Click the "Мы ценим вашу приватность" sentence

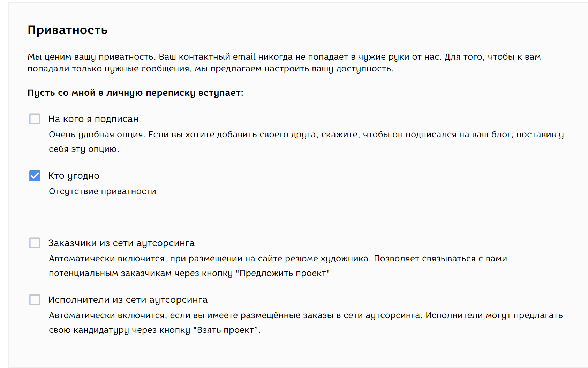[91, 57]
